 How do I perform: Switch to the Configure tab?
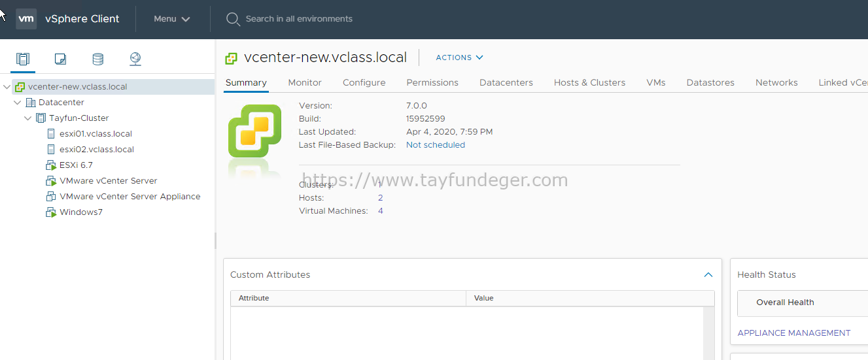(x=364, y=83)
